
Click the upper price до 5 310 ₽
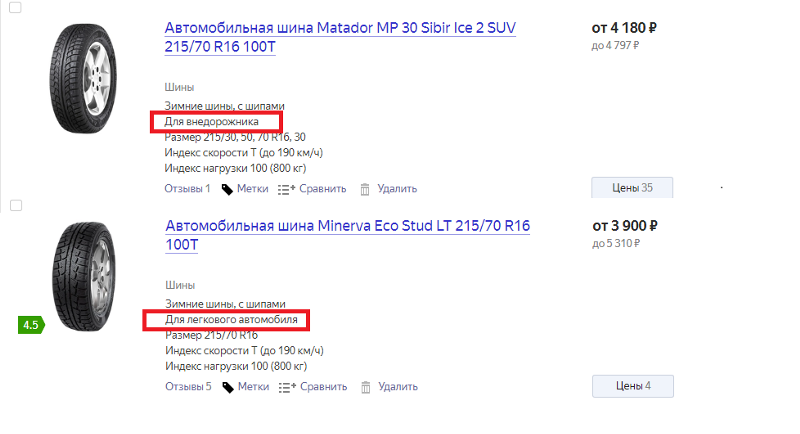(x=616, y=243)
